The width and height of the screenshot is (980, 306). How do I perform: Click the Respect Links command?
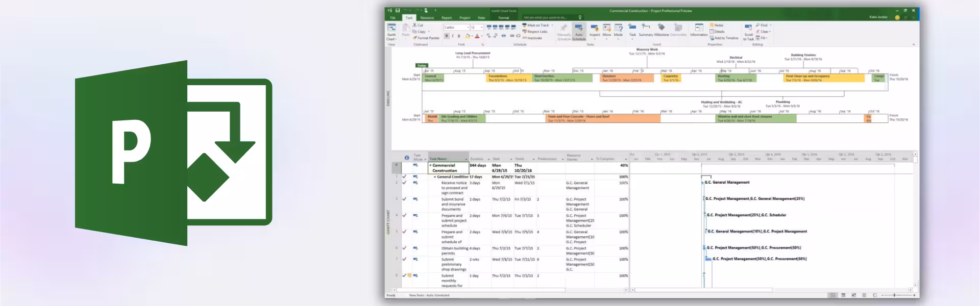534,32
